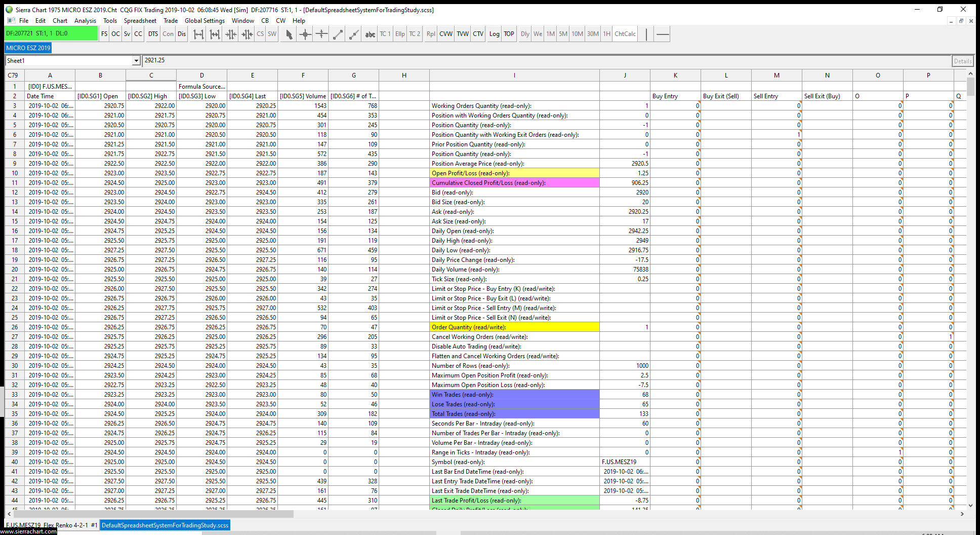Image resolution: width=980 pixels, height=535 pixels.
Task: Open the Trade menu
Action: pyautogui.click(x=171, y=21)
